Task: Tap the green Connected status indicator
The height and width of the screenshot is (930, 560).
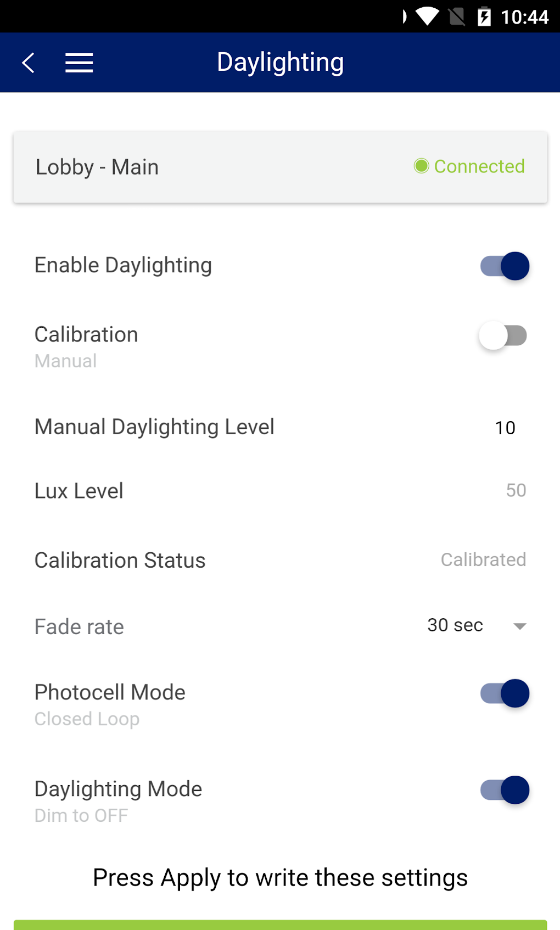Action: [469, 166]
